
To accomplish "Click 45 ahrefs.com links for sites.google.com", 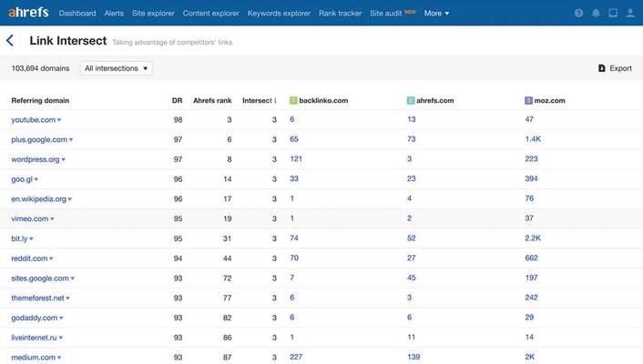I will click(412, 278).
